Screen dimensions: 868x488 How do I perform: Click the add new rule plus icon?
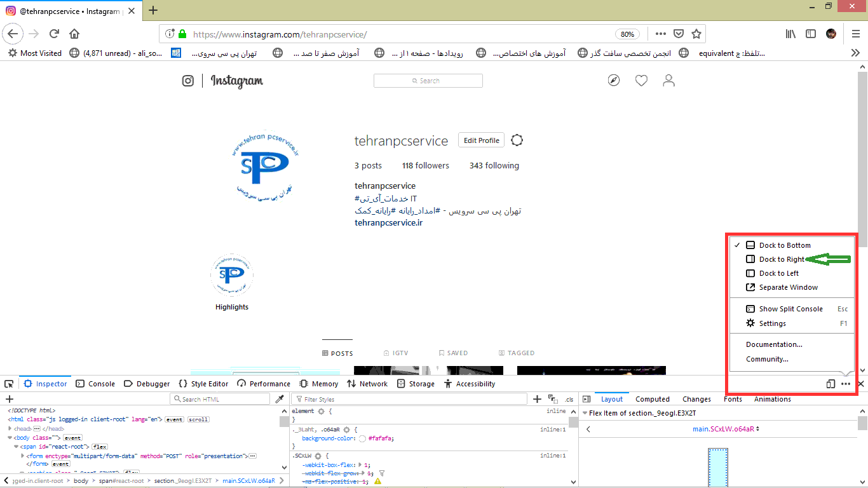537,399
